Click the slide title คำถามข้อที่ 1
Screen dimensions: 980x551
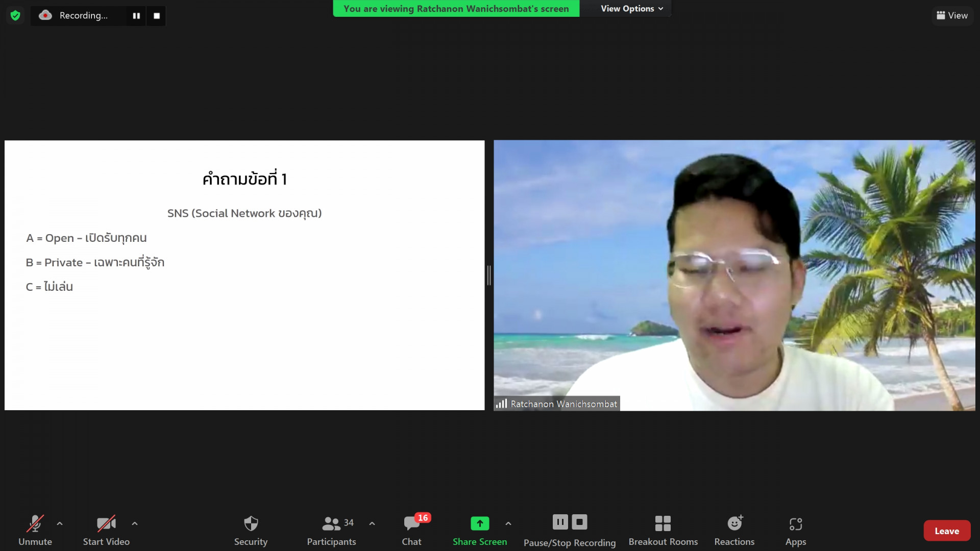click(x=244, y=179)
